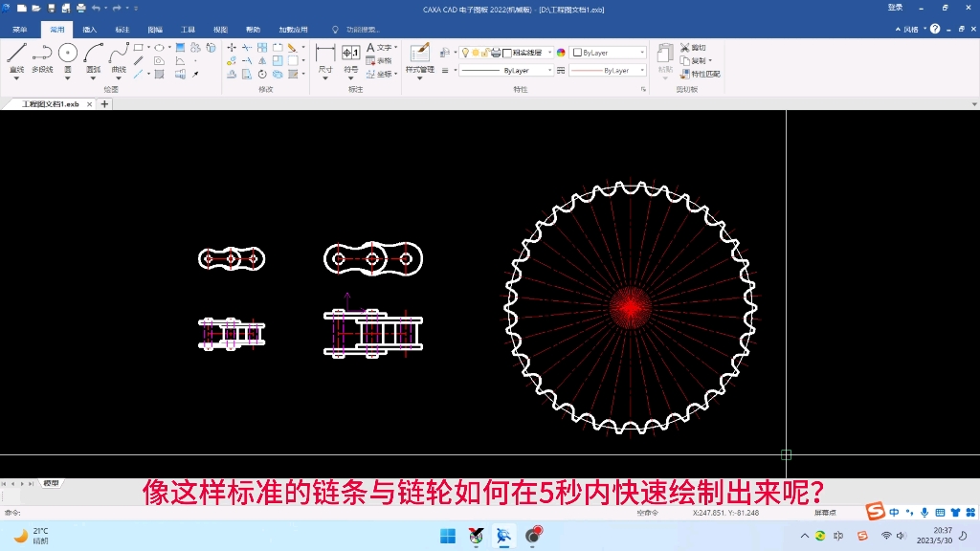Screen dimensions: 980x551
Task: Click the Save icon in quick access toolbar
Action: coord(52,8)
